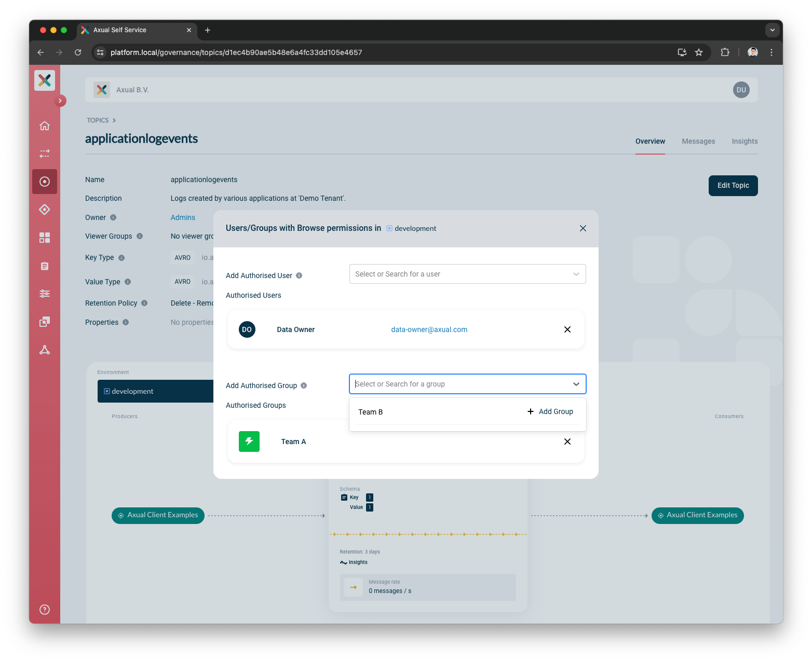The image size is (812, 662).
Task: Remove Data Owner from authorised users
Action: pyautogui.click(x=567, y=329)
